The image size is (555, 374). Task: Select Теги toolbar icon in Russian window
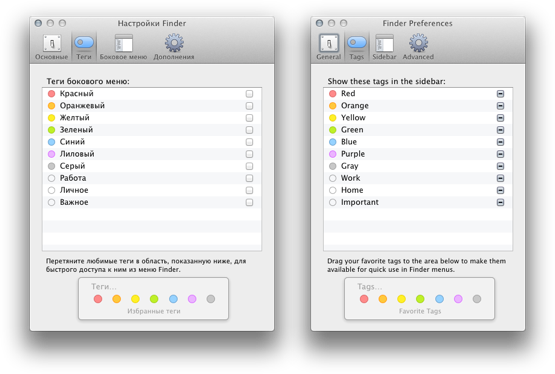pyautogui.click(x=84, y=47)
